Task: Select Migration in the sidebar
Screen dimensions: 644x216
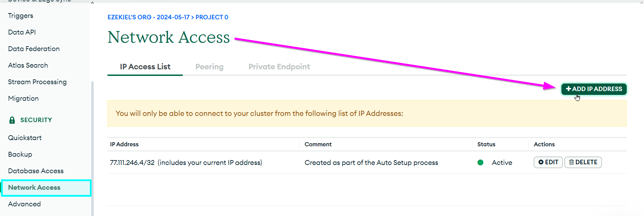Action: coord(23,98)
